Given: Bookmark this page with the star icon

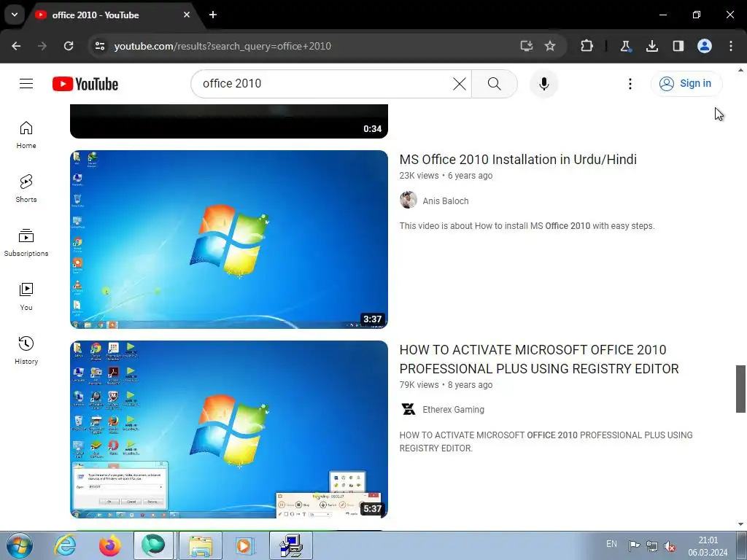Looking at the screenshot, I should click(x=550, y=46).
